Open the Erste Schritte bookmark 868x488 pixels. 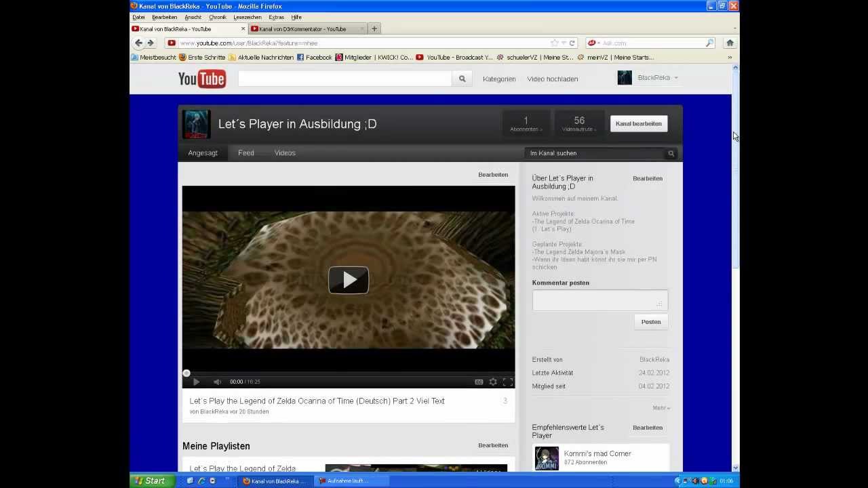202,58
